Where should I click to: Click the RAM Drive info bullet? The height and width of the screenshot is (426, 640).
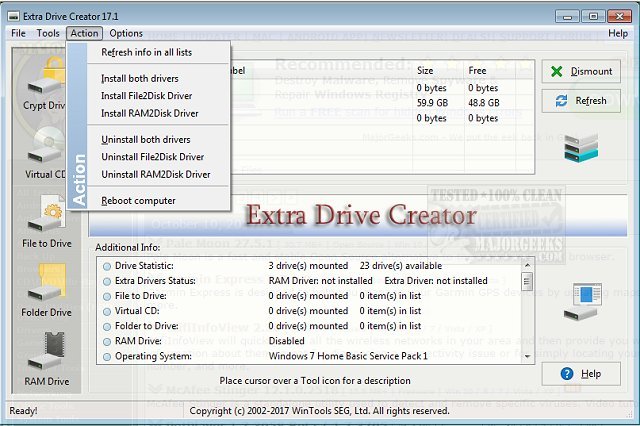pyautogui.click(x=107, y=342)
